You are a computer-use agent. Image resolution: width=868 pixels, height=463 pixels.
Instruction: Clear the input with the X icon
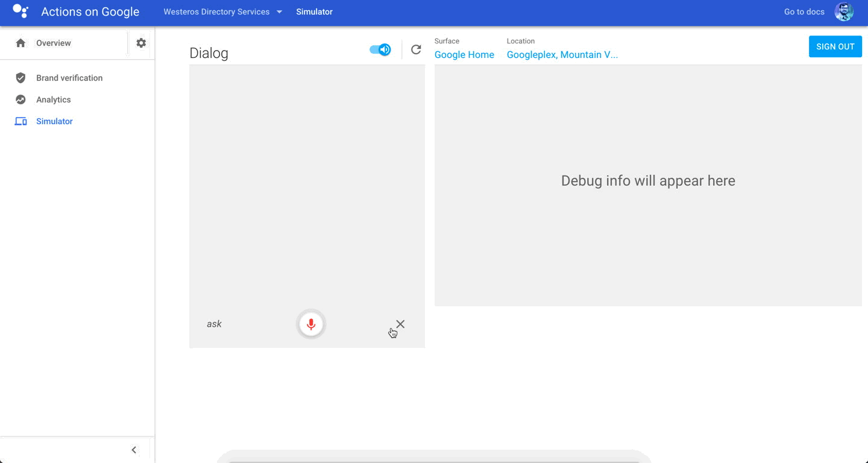coord(400,324)
